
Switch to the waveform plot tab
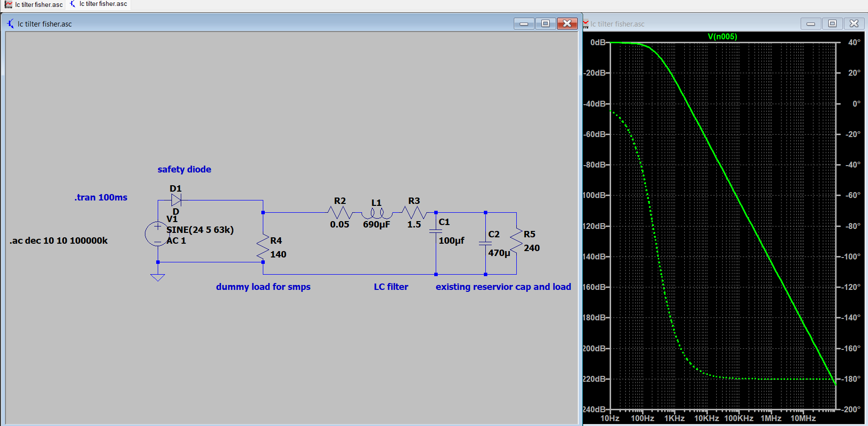tap(34, 4)
